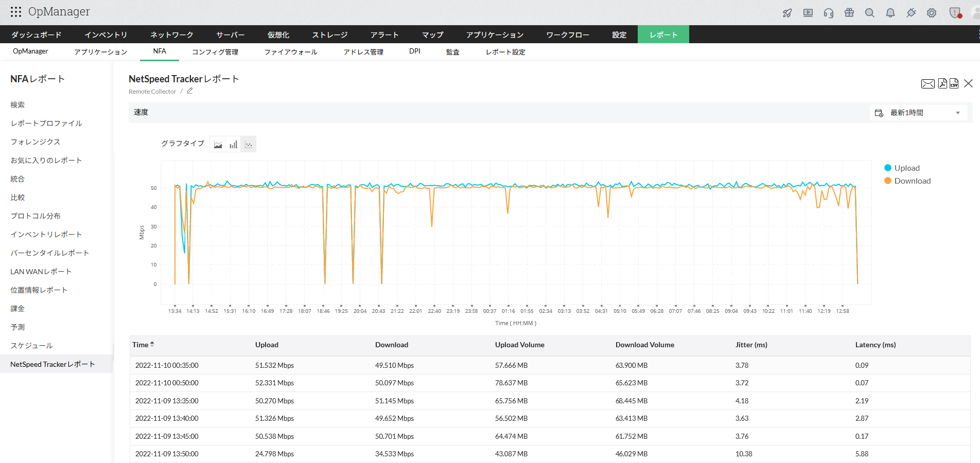This screenshot has width=980, height=463.
Task: Open the インベントリ main menu
Action: 106,35
